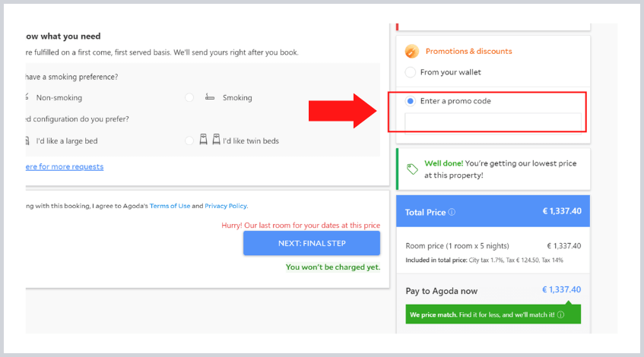This screenshot has height=357, width=644.
Task: Open the Privacy Policy link
Action: [x=226, y=206]
